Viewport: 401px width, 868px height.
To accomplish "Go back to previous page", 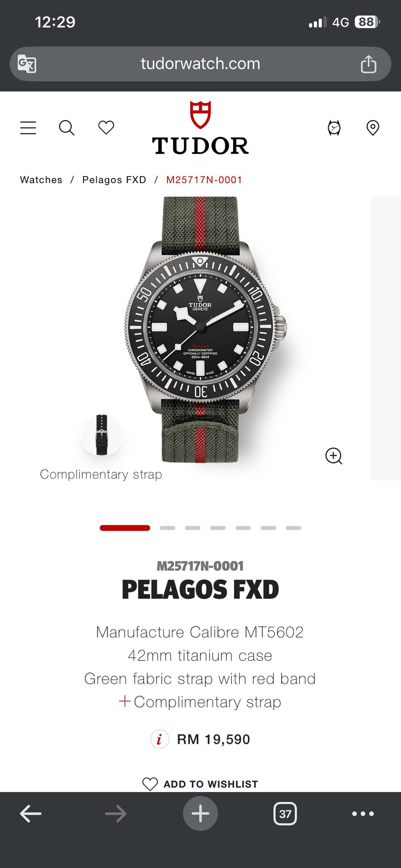I will pyautogui.click(x=31, y=813).
